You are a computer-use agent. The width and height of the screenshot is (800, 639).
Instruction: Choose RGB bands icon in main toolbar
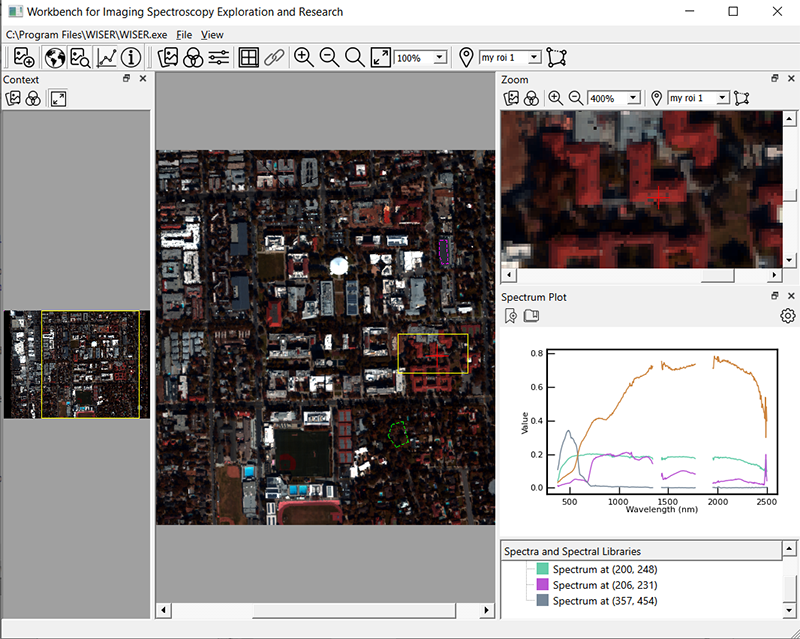point(194,57)
